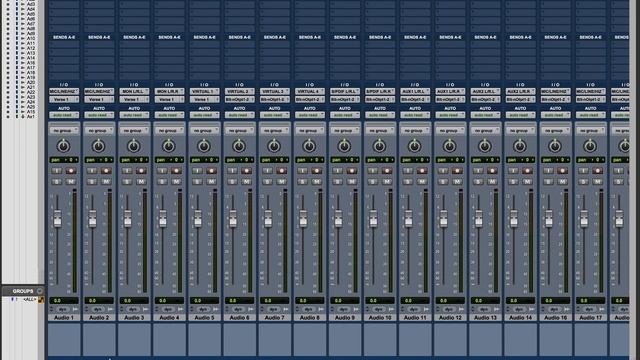Click the SENDS A-E header on Audio 12
The height and width of the screenshot is (360, 640).
450,37
